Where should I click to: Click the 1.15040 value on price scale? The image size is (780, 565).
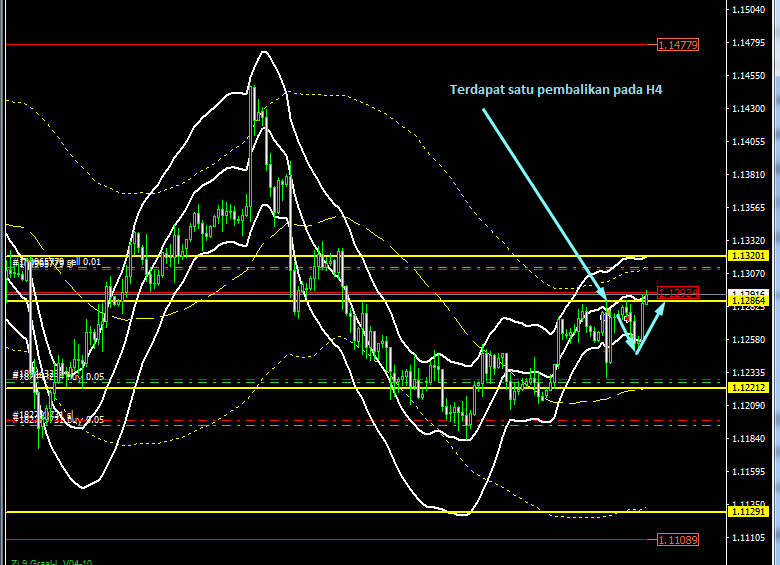(749, 10)
